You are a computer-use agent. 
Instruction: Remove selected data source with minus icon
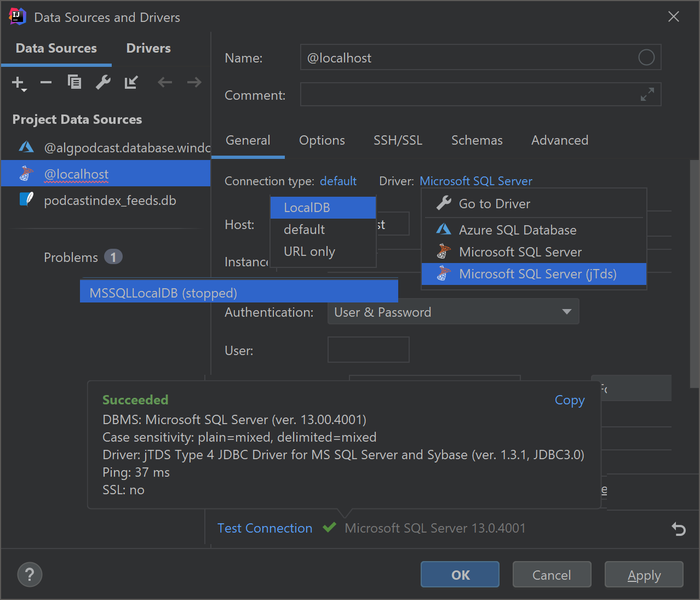tap(46, 83)
